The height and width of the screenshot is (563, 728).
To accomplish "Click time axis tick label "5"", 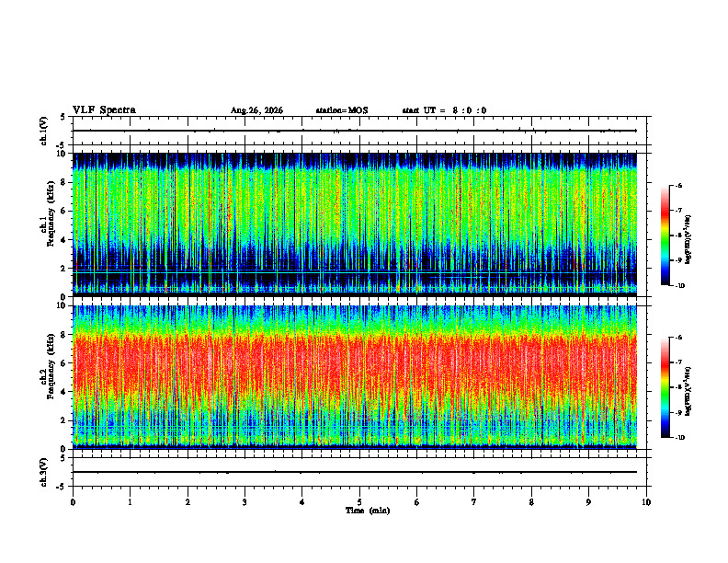I will point(359,502).
